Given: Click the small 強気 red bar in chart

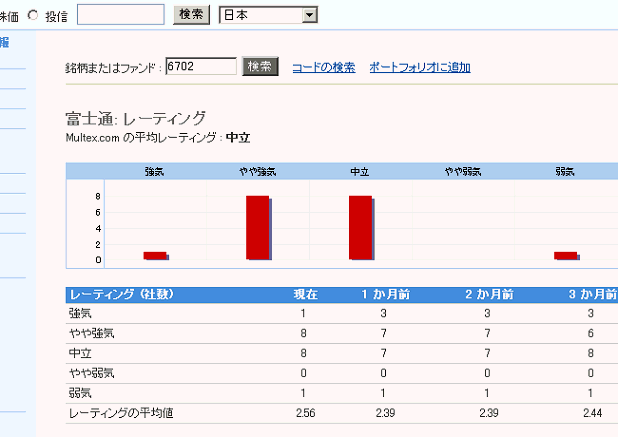Looking at the screenshot, I should click(x=156, y=256).
